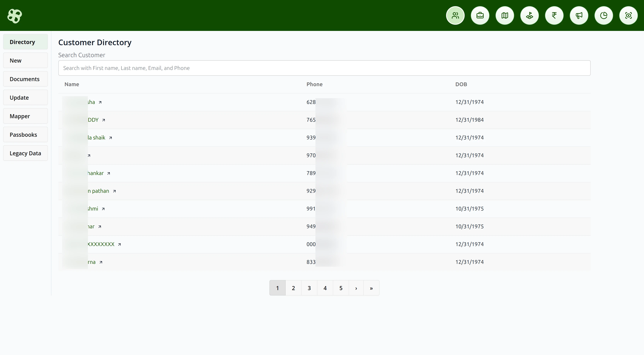Viewport: 644px width, 355px height.
Task: Open the Customers people icon in top bar
Action: click(455, 15)
